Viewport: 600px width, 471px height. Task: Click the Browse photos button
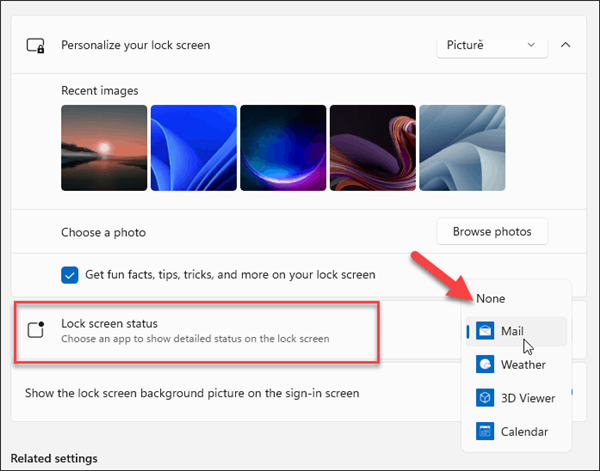click(x=492, y=232)
